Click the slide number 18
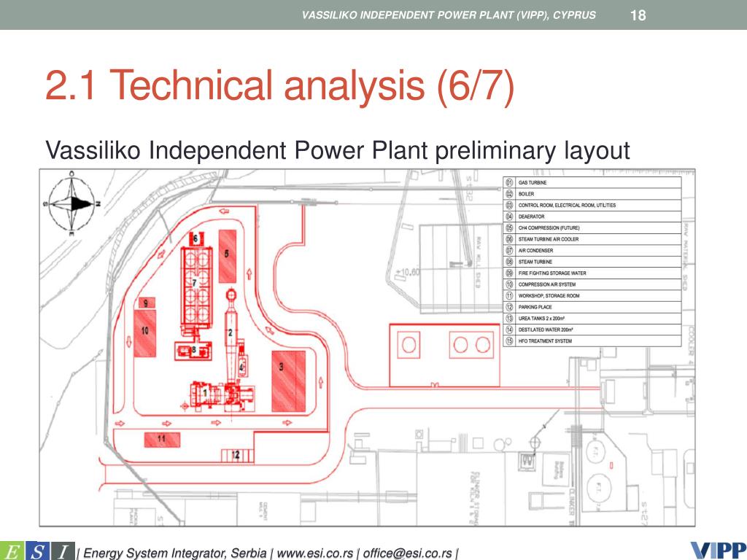The image size is (747, 560). [638, 15]
